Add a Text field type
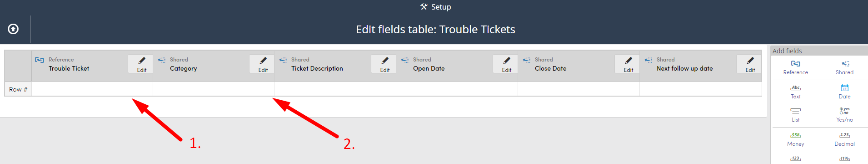 pos(796,92)
